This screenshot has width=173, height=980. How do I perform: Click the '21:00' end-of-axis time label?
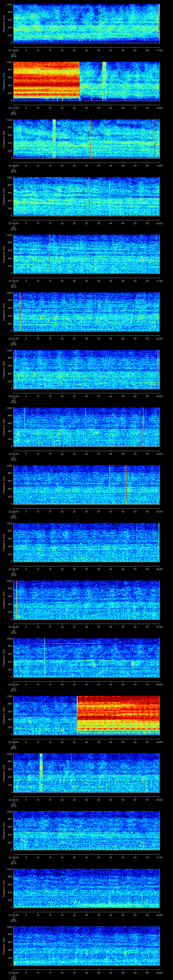click(x=160, y=281)
